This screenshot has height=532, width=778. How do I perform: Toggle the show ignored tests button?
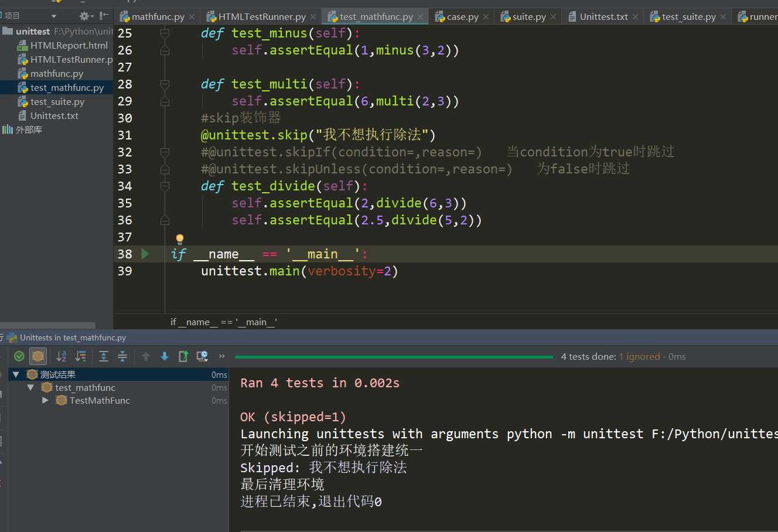click(38, 356)
